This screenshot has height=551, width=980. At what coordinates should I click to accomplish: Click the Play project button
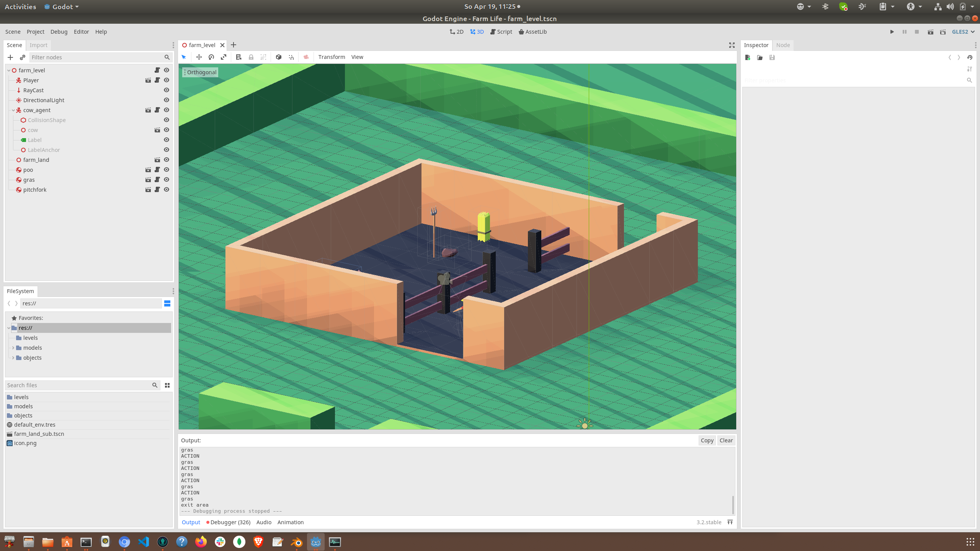[x=892, y=32]
